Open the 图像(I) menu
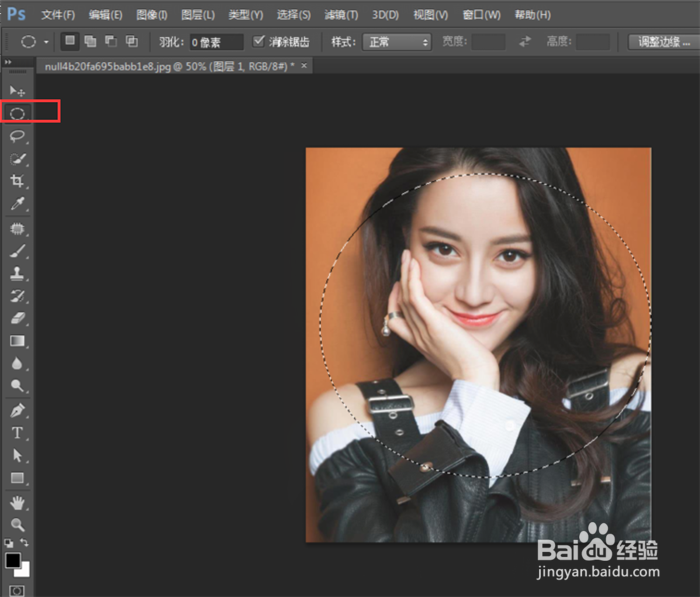The width and height of the screenshot is (700, 597). click(x=152, y=15)
